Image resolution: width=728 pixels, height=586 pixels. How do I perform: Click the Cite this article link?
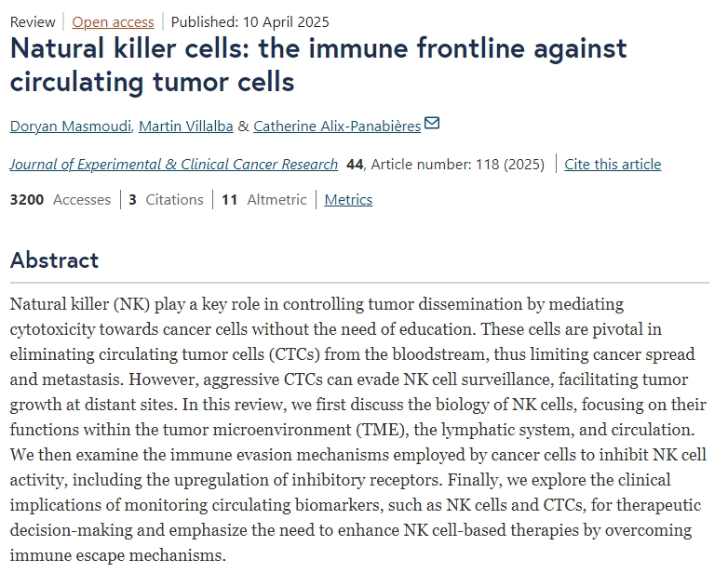tap(613, 165)
